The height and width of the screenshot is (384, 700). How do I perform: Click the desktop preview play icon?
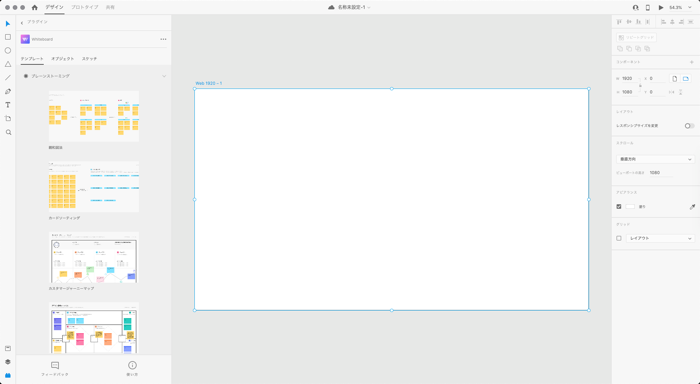(661, 8)
